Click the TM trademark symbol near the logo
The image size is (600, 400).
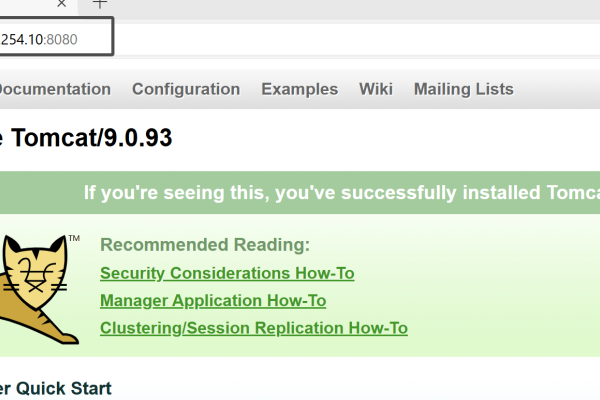click(73, 241)
